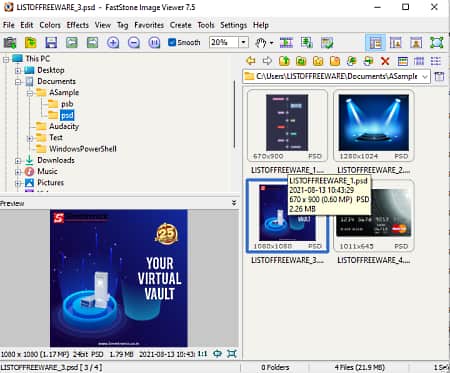Screen dimensions: 450x373
Task: Select the hand cursor tool
Action: [261, 43]
